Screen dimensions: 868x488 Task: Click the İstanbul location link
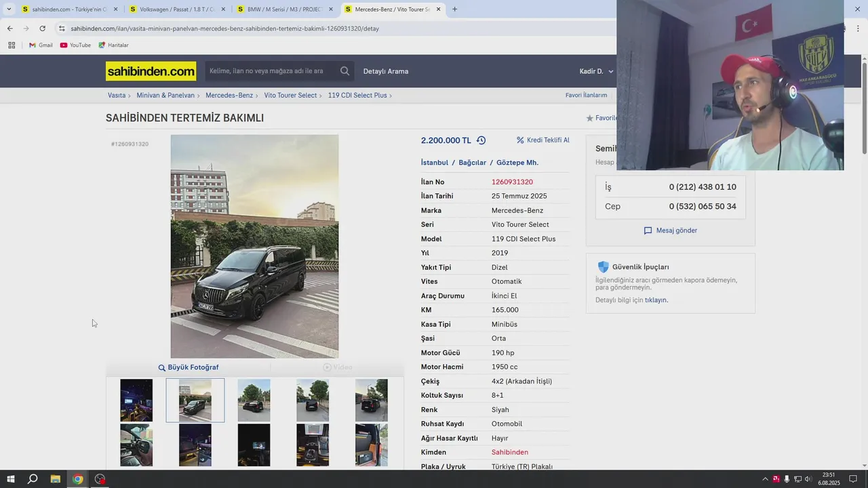click(x=435, y=163)
